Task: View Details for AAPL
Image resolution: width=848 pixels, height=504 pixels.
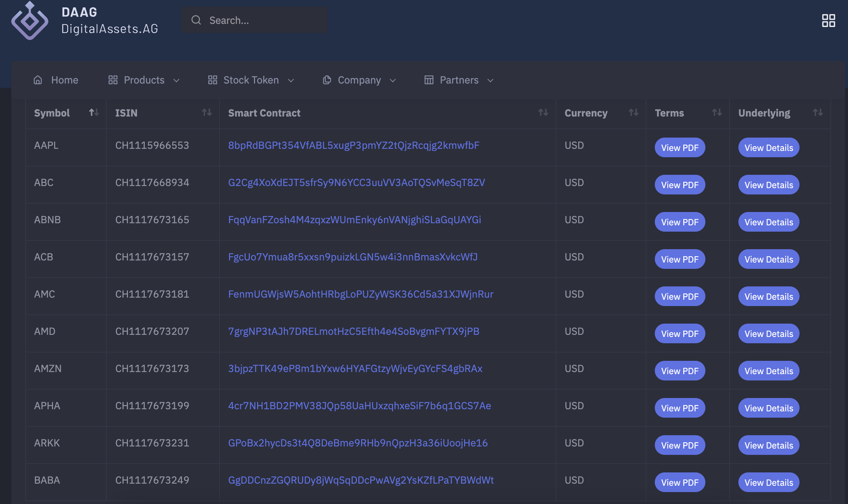Action: [x=769, y=147]
